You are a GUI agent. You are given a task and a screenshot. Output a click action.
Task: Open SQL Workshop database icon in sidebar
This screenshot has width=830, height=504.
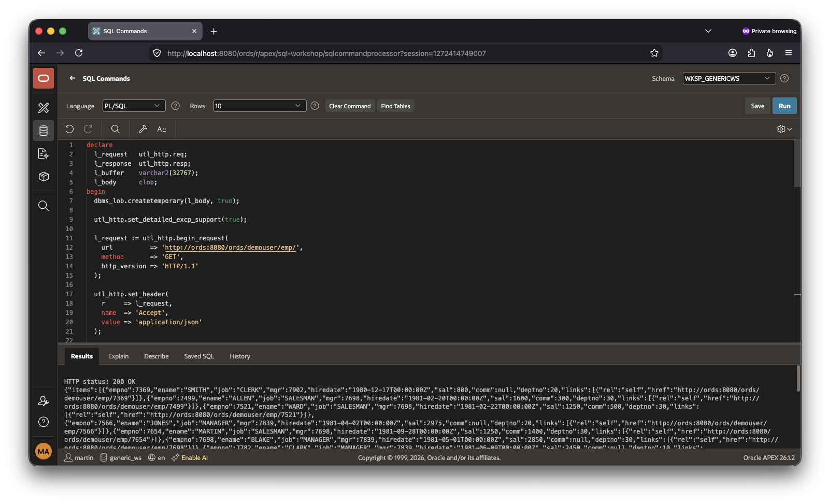(44, 131)
